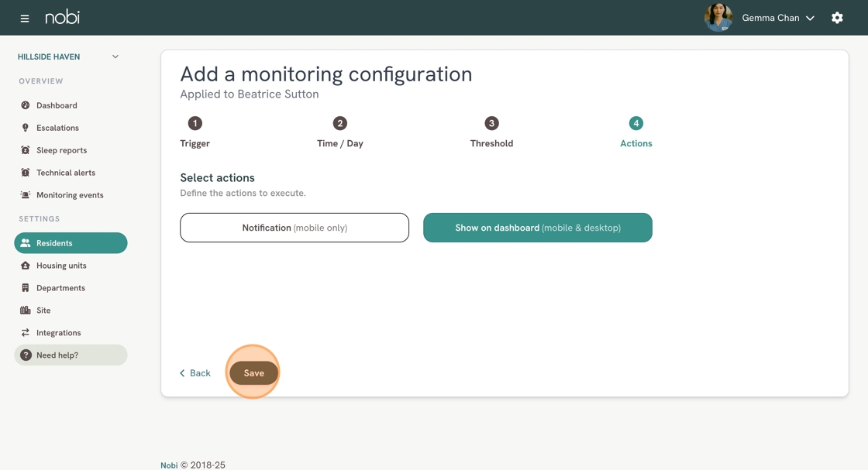
Task: Click the Housing units house icon
Action: (x=26, y=266)
